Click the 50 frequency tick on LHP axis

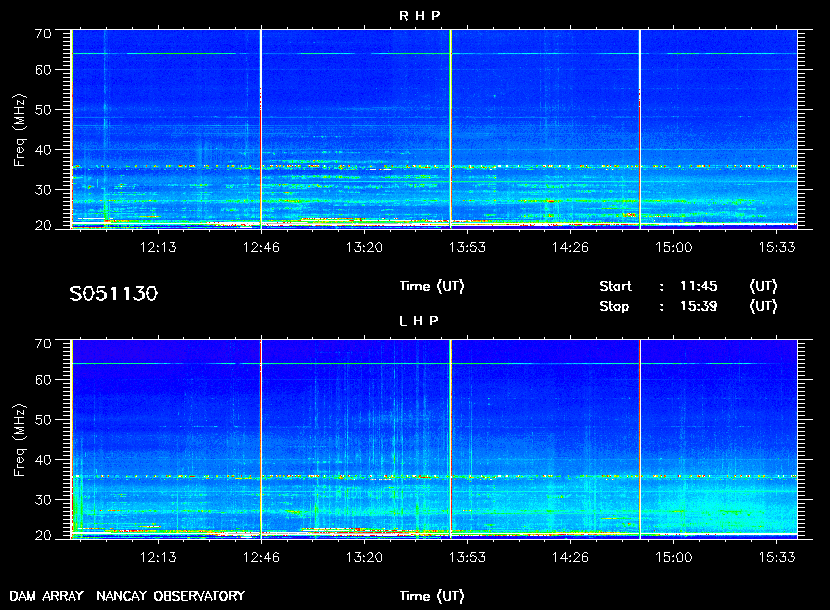pyautogui.click(x=43, y=420)
